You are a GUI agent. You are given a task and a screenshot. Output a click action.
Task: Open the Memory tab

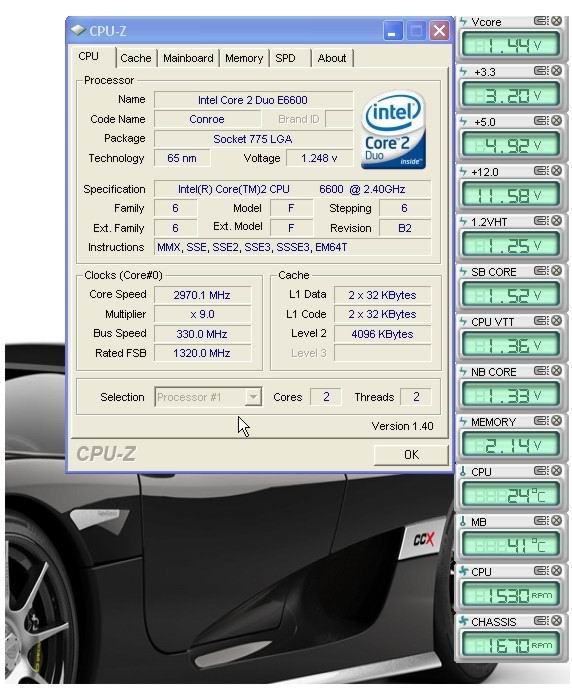tap(244, 58)
